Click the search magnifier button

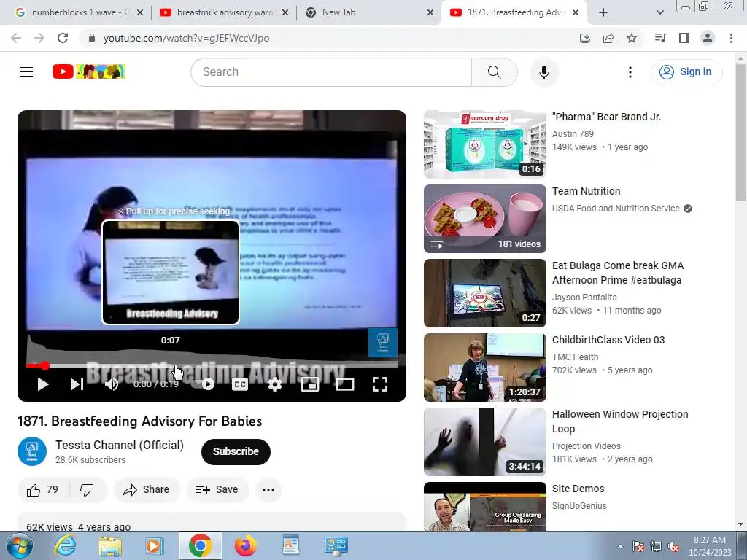pos(495,72)
